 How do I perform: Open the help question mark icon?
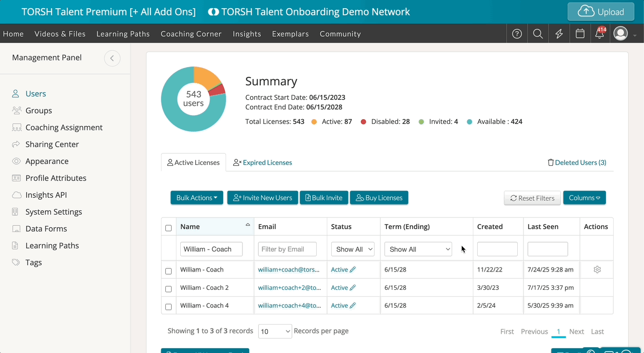coord(517,34)
